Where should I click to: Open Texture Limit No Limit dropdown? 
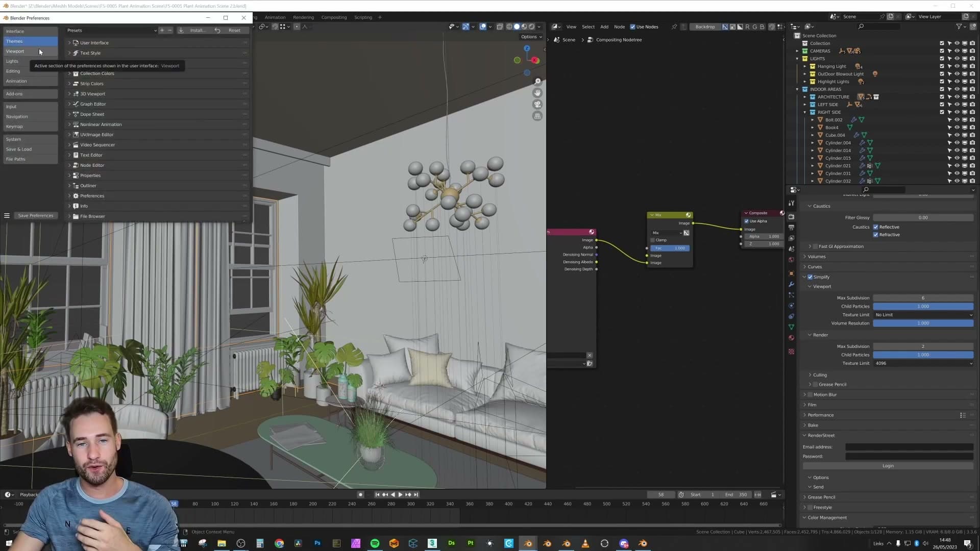point(923,315)
